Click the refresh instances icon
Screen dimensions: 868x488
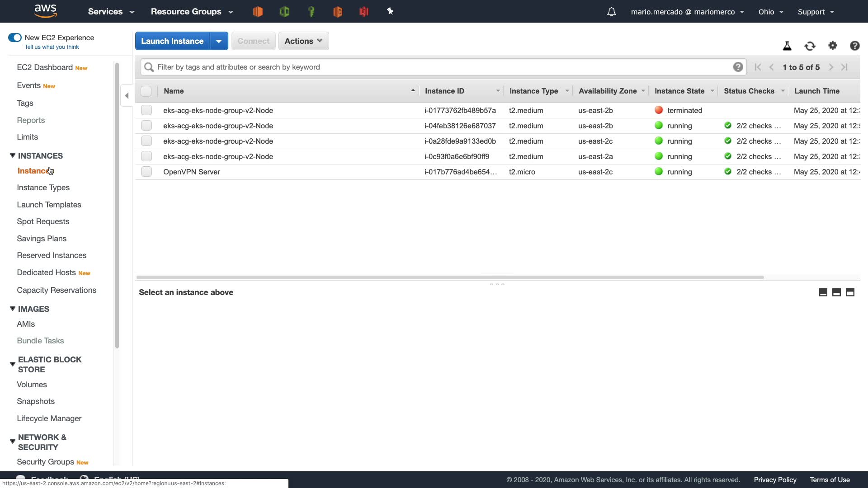tap(810, 46)
